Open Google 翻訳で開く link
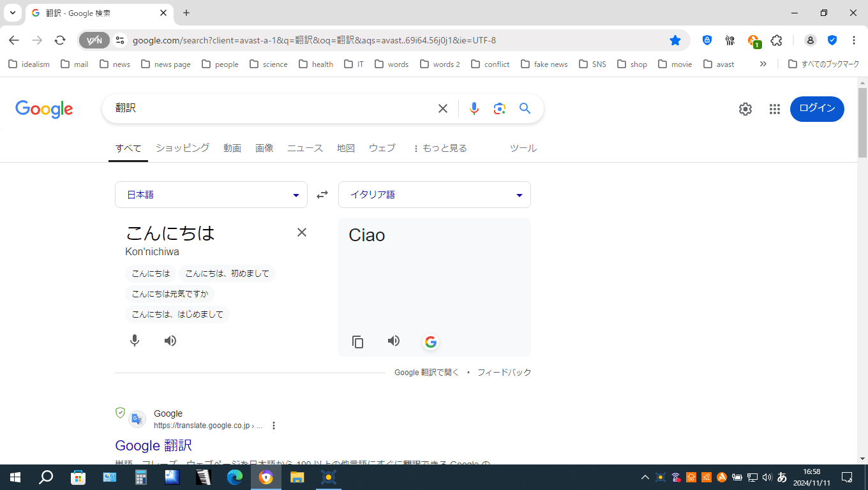The image size is (868, 490). point(426,373)
